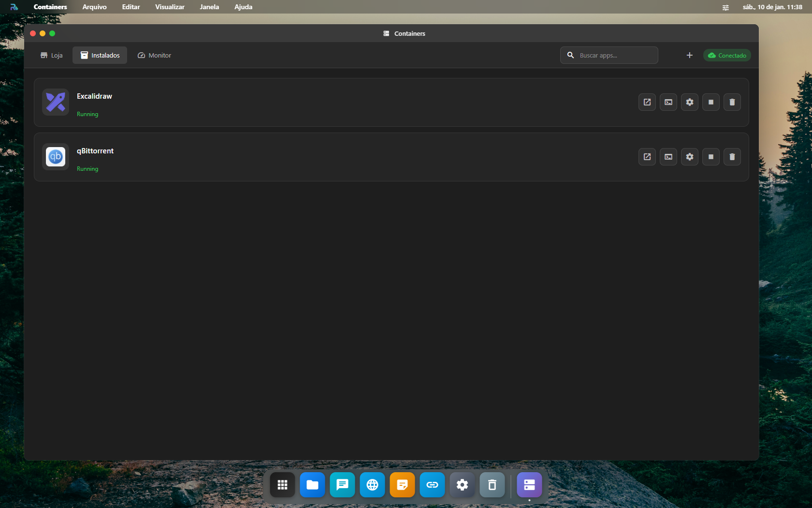Viewport: 812px width, 508px height.
Task: Delete the Excalidraw container
Action: coord(732,102)
